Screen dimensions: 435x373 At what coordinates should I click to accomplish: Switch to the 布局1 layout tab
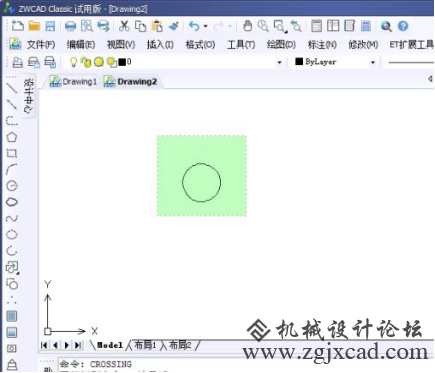[x=145, y=345]
